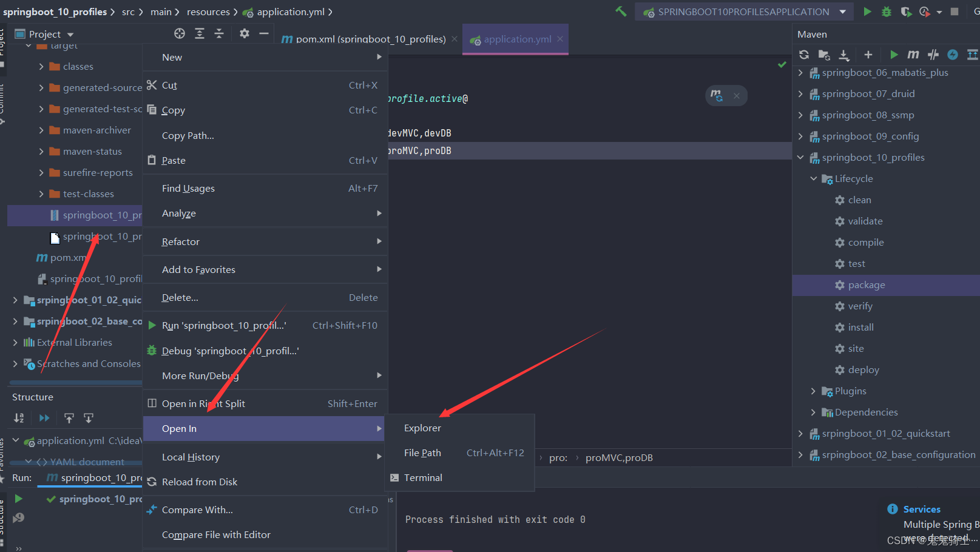The width and height of the screenshot is (980, 552).
Task: Toggle Maven offline mode icon
Action: (x=933, y=55)
